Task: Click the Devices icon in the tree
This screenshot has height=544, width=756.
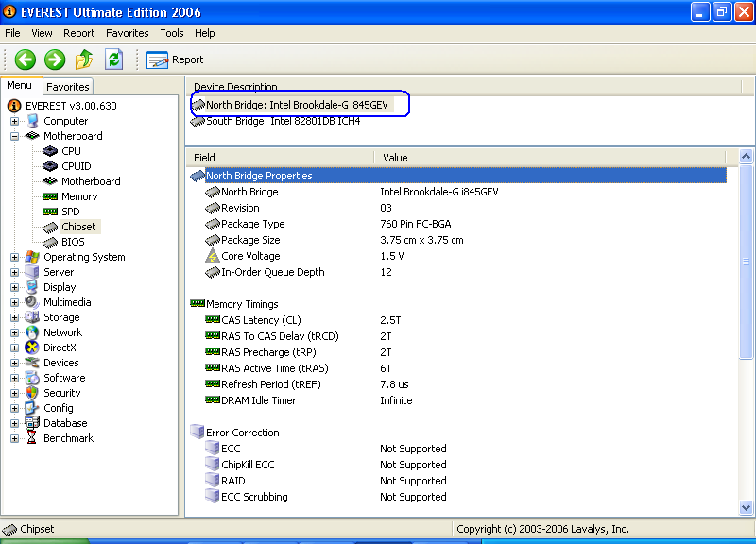Action: coord(32,363)
